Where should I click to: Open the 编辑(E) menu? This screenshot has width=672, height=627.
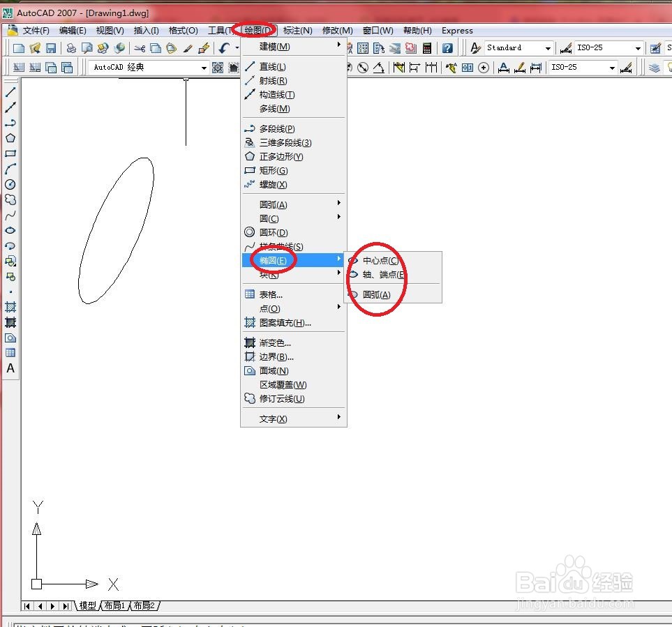pyautogui.click(x=73, y=31)
